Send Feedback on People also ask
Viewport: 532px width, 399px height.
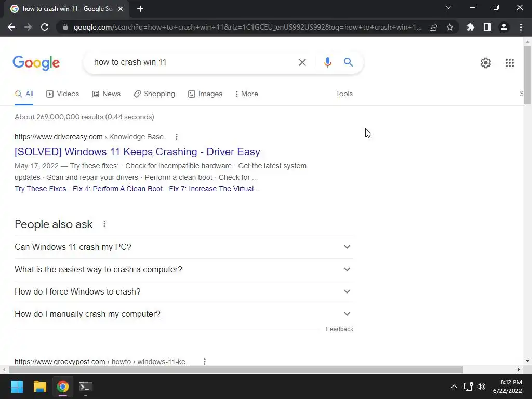[x=339, y=329]
